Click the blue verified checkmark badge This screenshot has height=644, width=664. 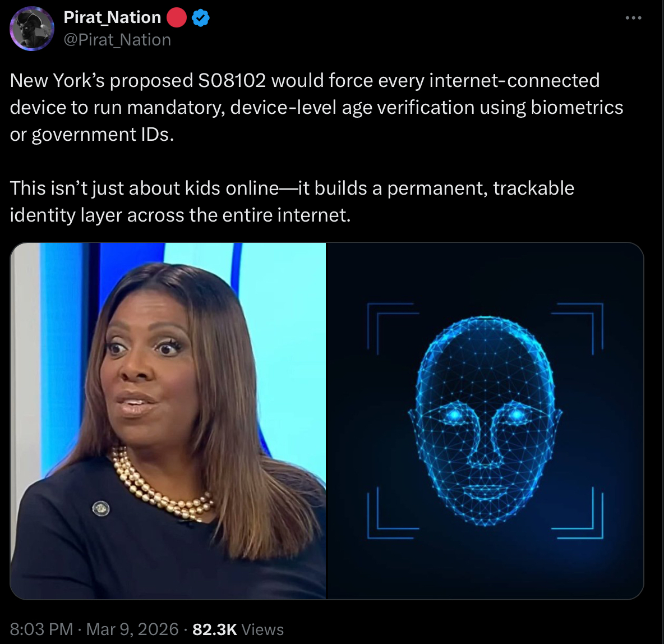[x=200, y=18]
